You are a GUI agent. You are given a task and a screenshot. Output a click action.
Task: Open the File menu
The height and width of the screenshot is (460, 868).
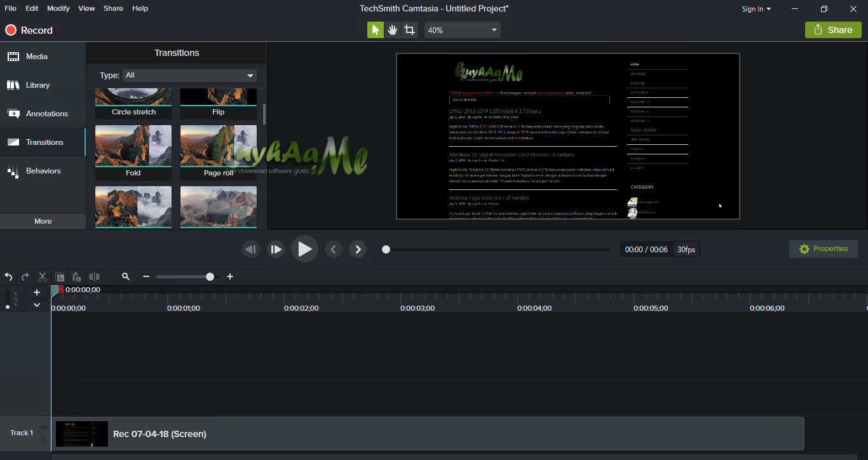click(x=11, y=8)
